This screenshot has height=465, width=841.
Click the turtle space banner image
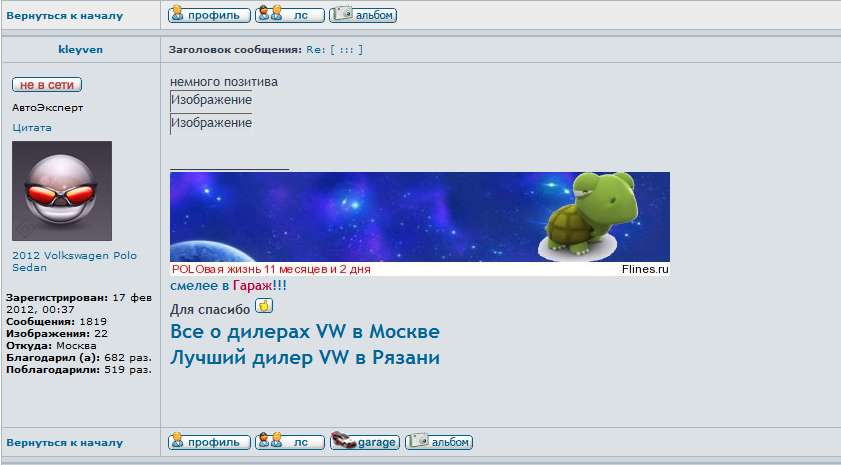pos(419,217)
